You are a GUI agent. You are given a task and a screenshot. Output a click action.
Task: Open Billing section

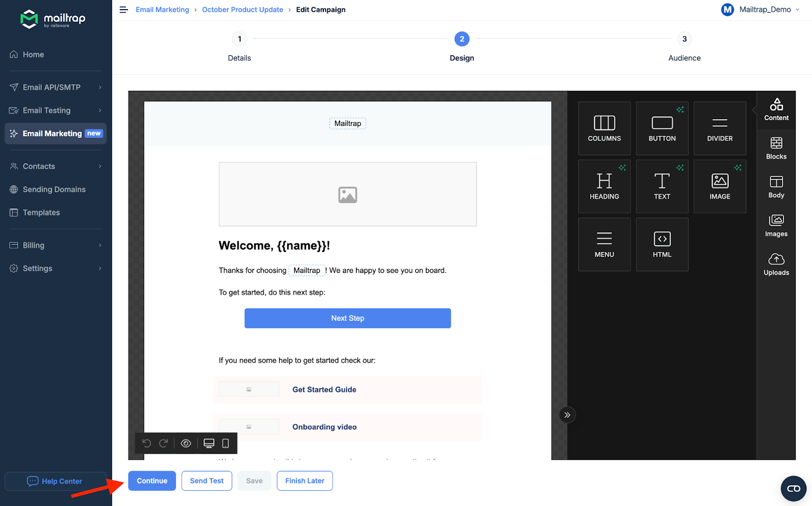point(33,245)
